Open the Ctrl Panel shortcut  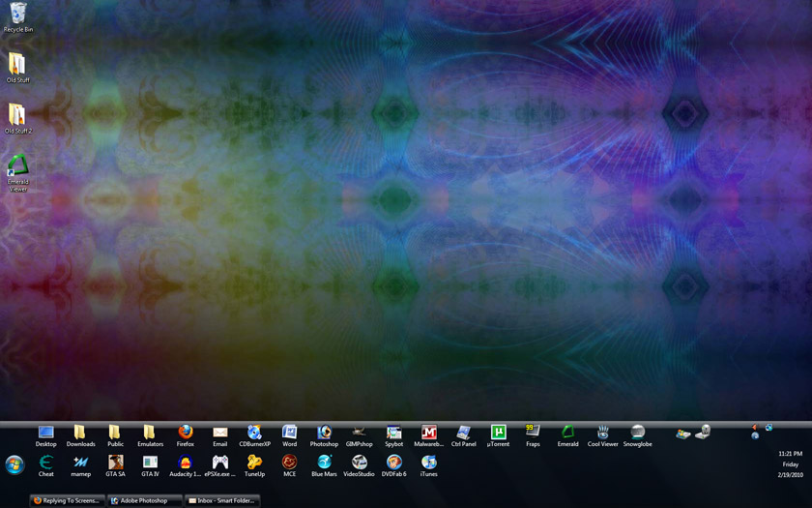tap(463, 436)
